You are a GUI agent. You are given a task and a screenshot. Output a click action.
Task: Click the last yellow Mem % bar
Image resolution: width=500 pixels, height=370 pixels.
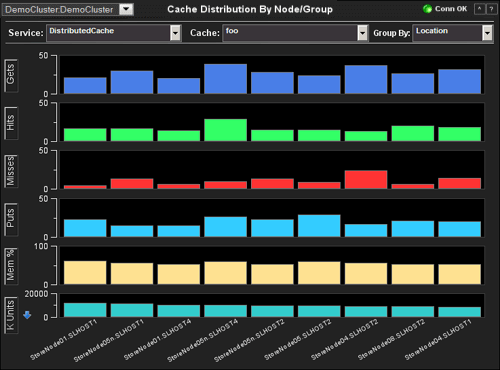point(460,274)
